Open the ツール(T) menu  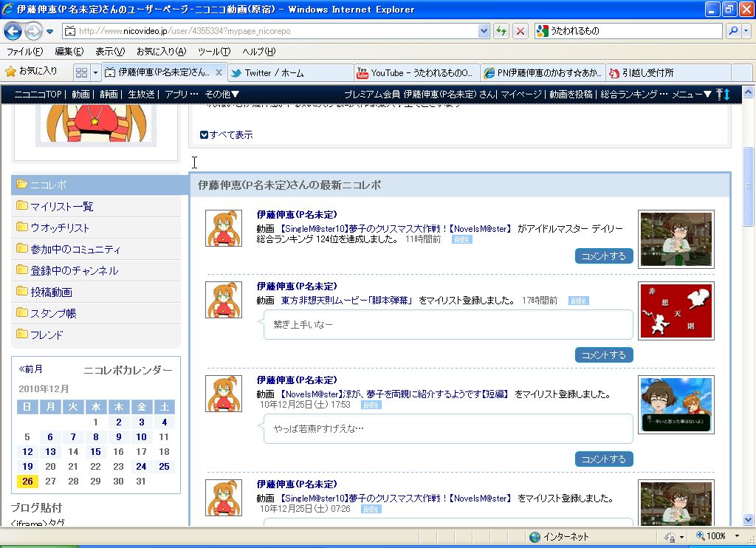coord(214,52)
